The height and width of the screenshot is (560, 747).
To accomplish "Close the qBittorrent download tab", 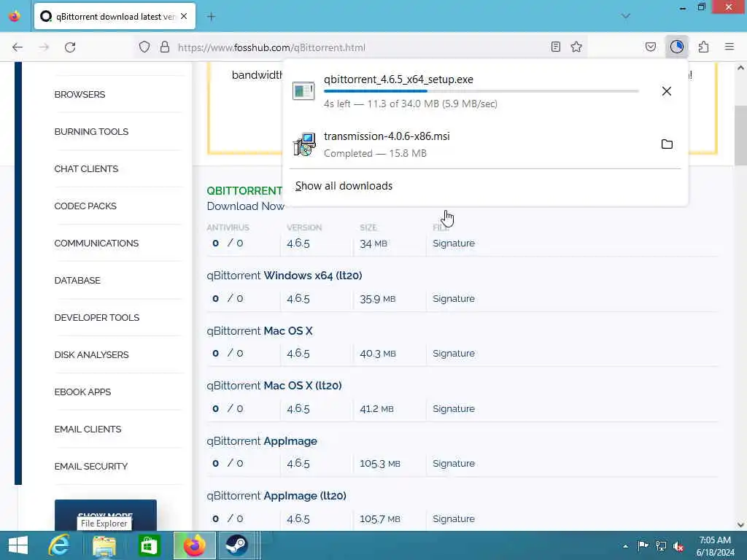I will click(x=184, y=17).
